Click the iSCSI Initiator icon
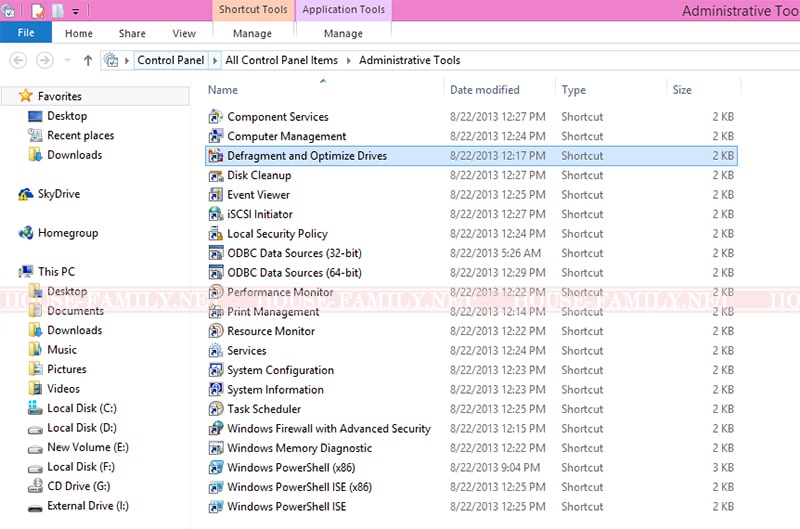This screenshot has width=800, height=529. pyautogui.click(x=216, y=214)
